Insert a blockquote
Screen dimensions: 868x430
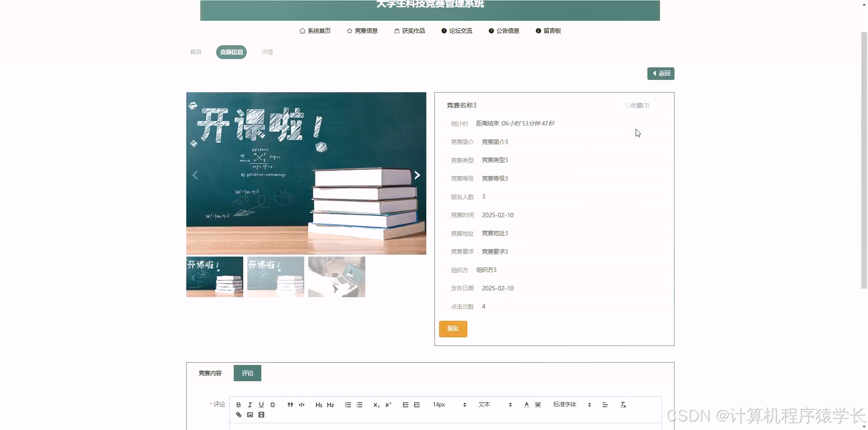click(290, 405)
